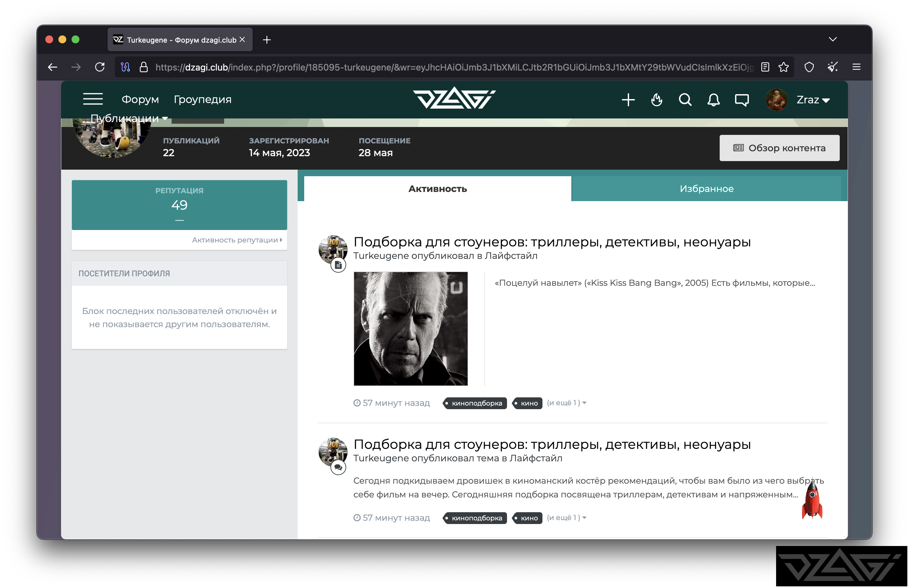The height and width of the screenshot is (588, 909).
Task: Expand (и ещё 1) tags on first post
Action: click(566, 403)
